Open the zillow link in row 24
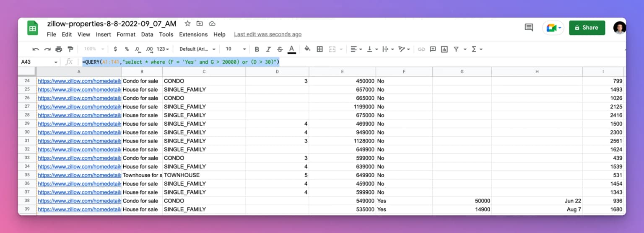This screenshot has width=644, height=233. tap(79, 81)
